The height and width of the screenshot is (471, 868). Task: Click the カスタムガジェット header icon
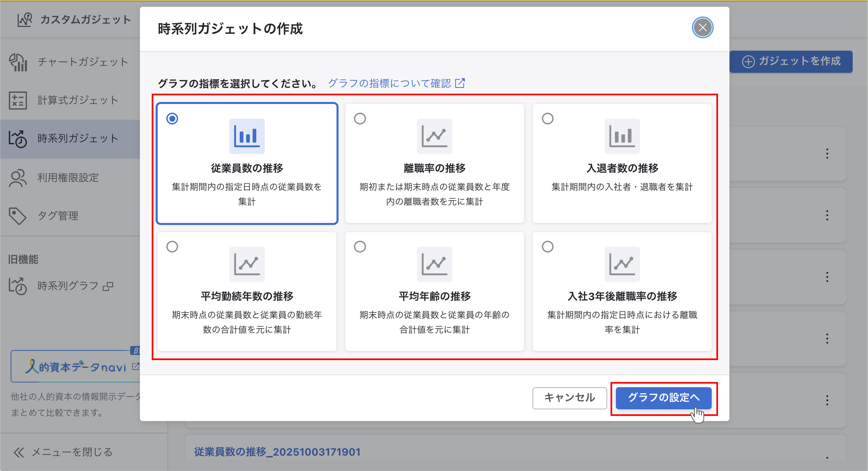25,20
